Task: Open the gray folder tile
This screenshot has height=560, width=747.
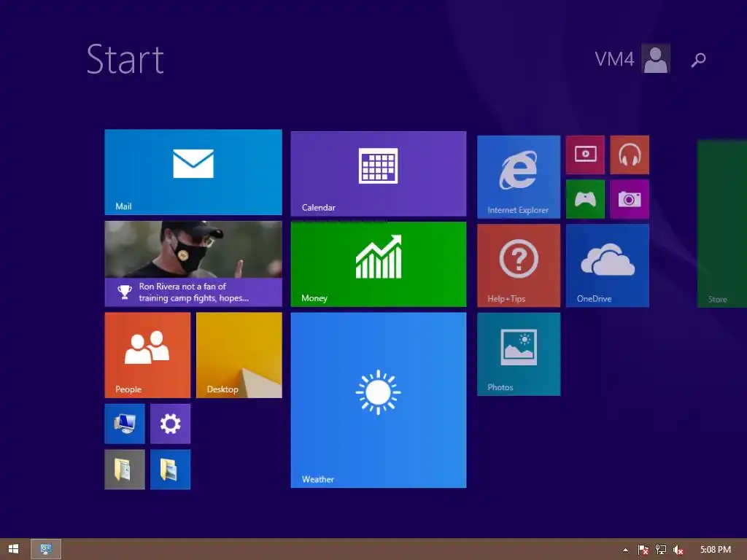Action: (124, 469)
